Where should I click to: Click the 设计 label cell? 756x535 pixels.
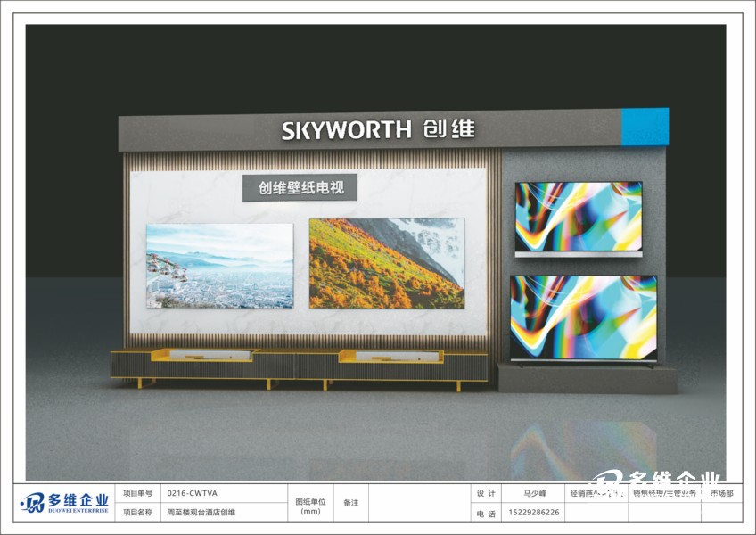pyautogui.click(x=486, y=493)
